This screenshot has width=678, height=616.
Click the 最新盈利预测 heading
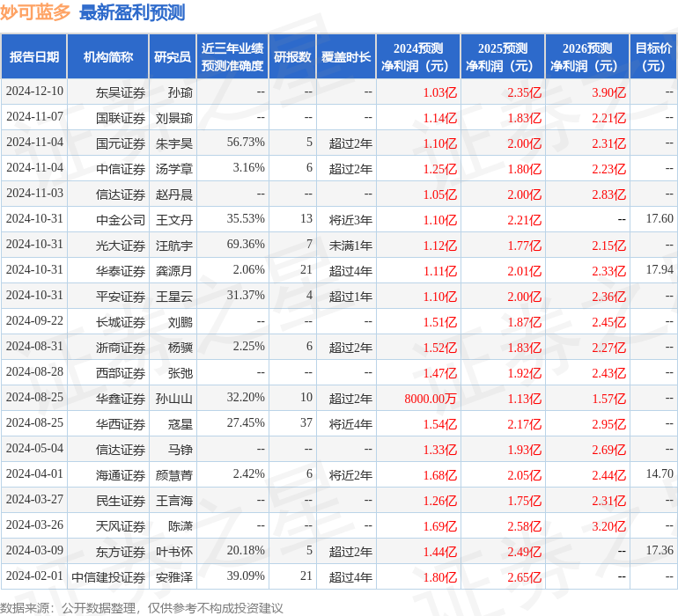132,12
